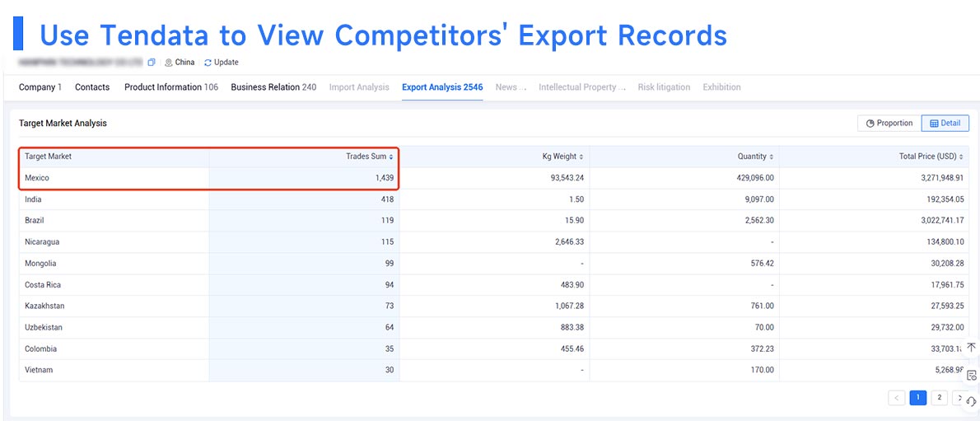Click the Mongolia market row
The image size is (980, 421).
tap(494, 264)
